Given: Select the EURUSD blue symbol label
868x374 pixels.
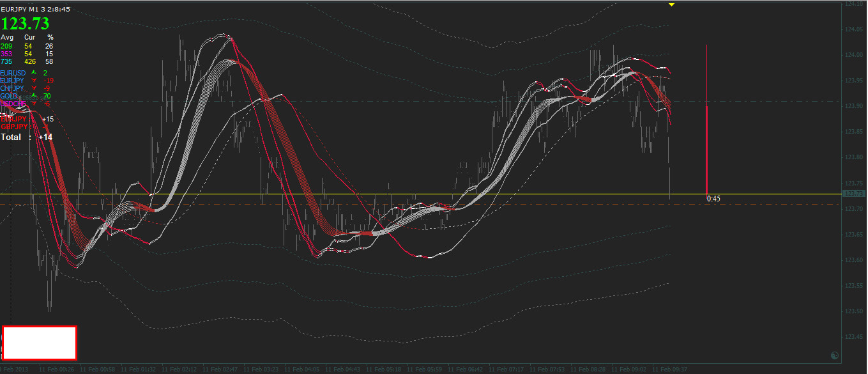Looking at the screenshot, I should coord(13,73).
